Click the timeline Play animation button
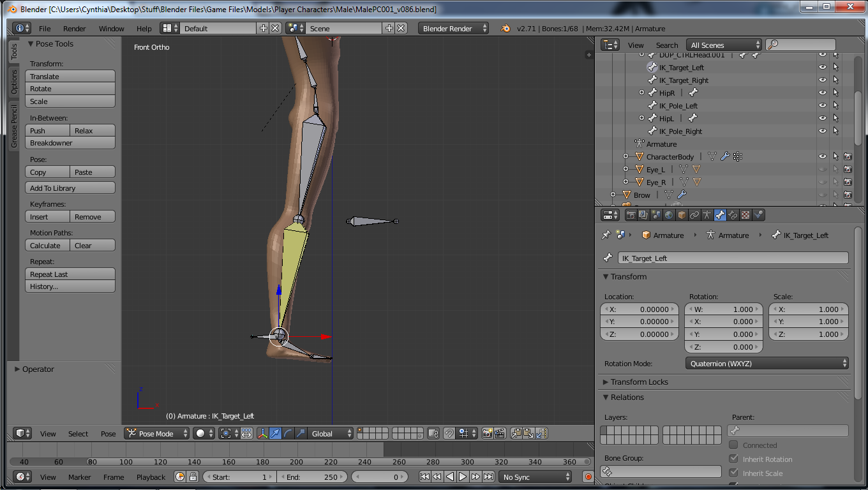Screen dimensions: 868x490 (x=463, y=477)
